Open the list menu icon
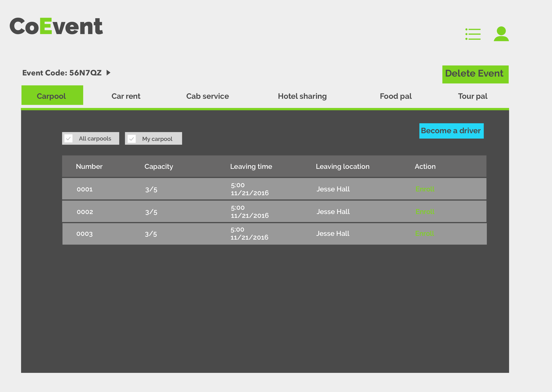 tap(473, 34)
